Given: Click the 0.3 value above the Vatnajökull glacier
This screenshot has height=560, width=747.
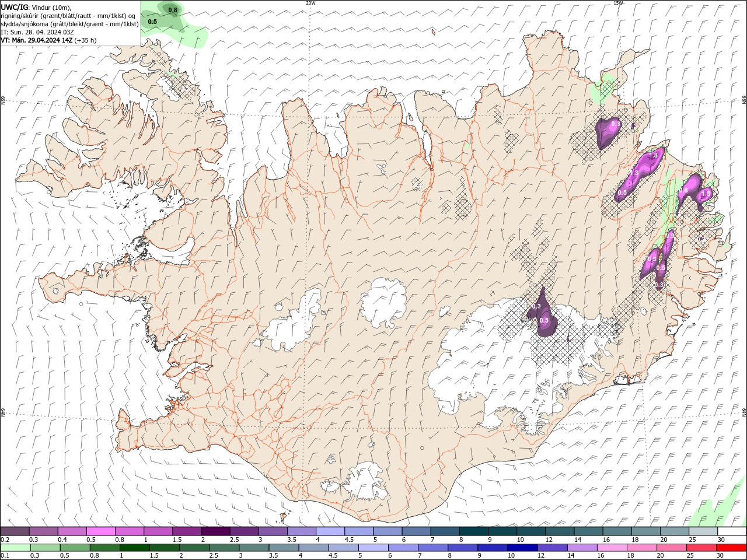Looking at the screenshot, I should tap(537, 306).
